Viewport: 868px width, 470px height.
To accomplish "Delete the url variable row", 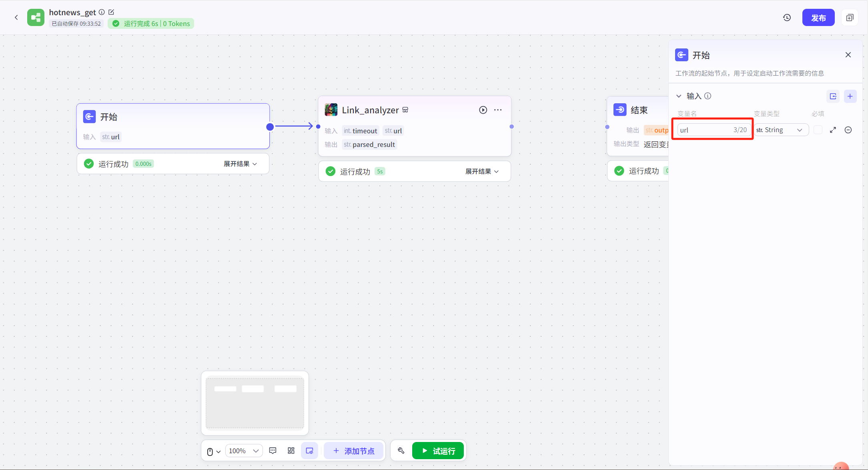I will [848, 130].
